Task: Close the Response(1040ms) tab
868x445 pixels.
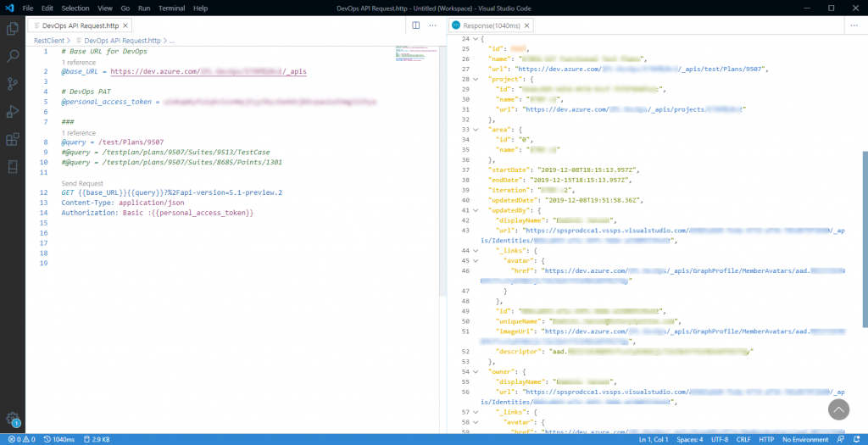Action: click(x=527, y=25)
